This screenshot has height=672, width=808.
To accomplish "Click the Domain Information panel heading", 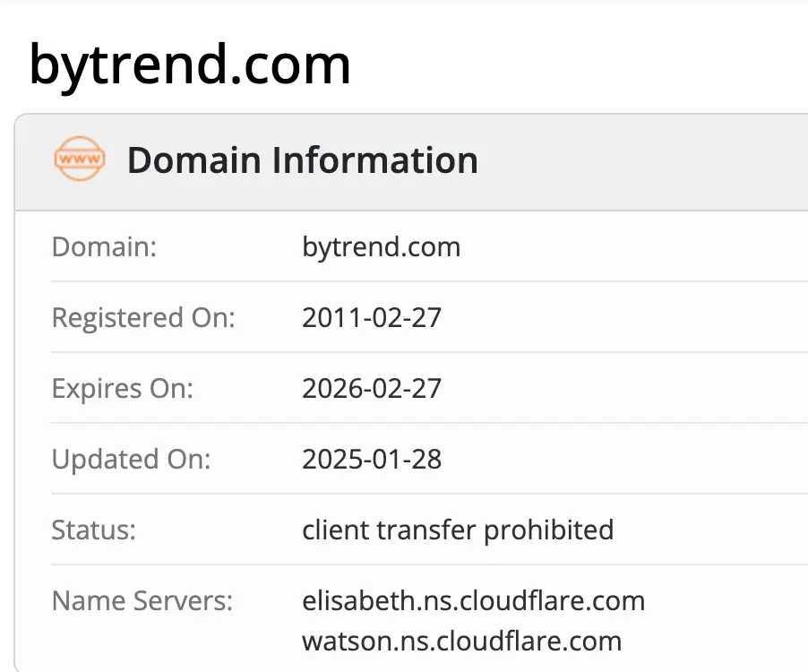I will coord(302,160).
